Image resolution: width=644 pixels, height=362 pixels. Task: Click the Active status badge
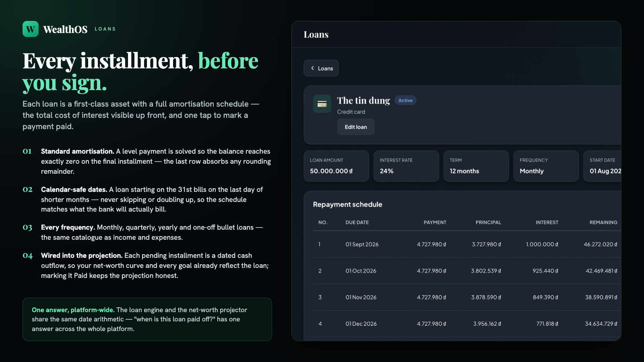click(405, 101)
